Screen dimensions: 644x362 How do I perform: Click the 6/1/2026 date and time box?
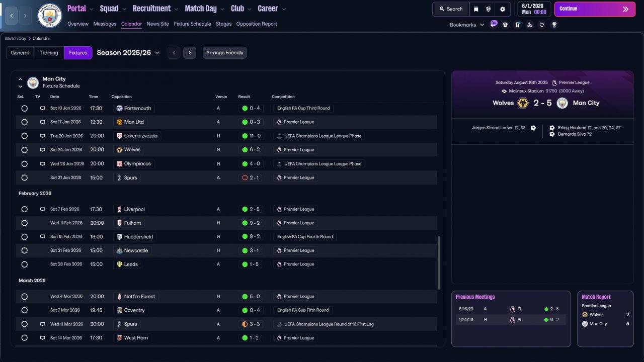533,9
